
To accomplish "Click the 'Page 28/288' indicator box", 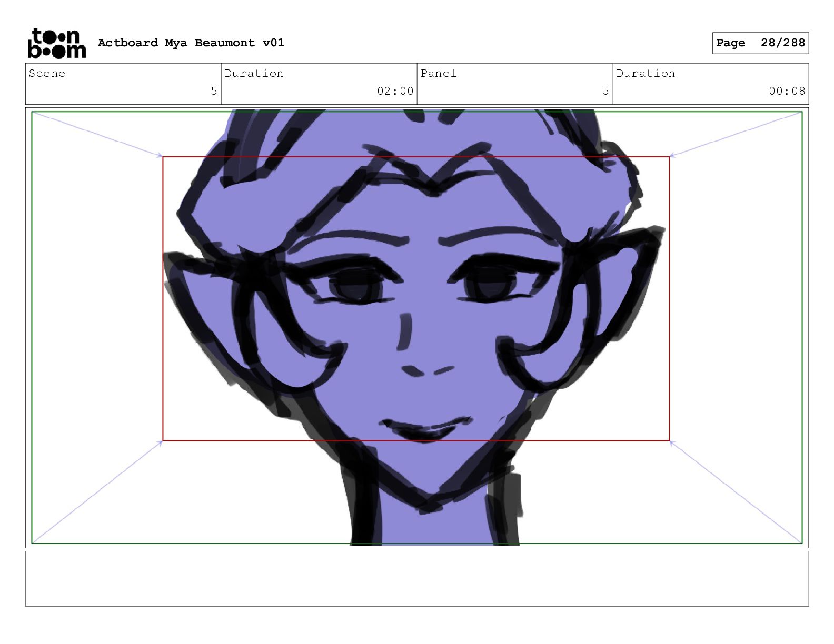I will (760, 43).
